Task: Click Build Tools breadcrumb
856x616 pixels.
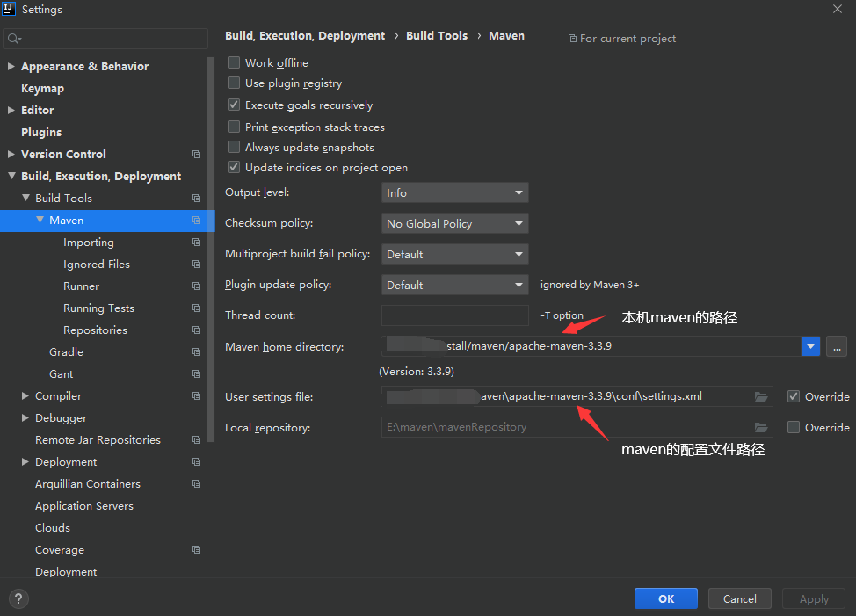Action: pos(437,35)
